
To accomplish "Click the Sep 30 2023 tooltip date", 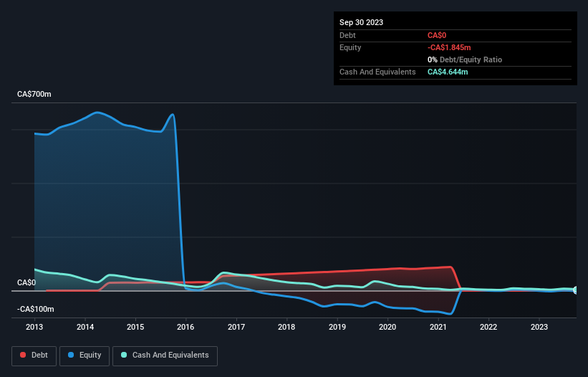I will [x=361, y=22].
